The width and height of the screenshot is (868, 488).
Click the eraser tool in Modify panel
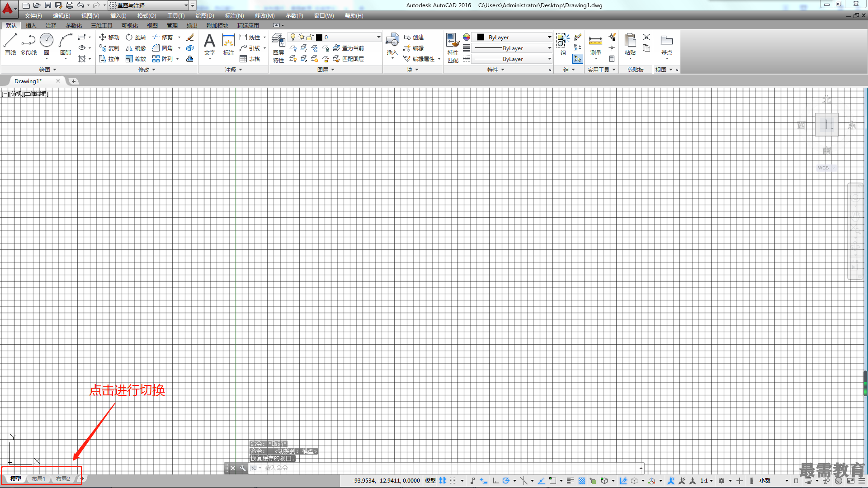(x=190, y=37)
